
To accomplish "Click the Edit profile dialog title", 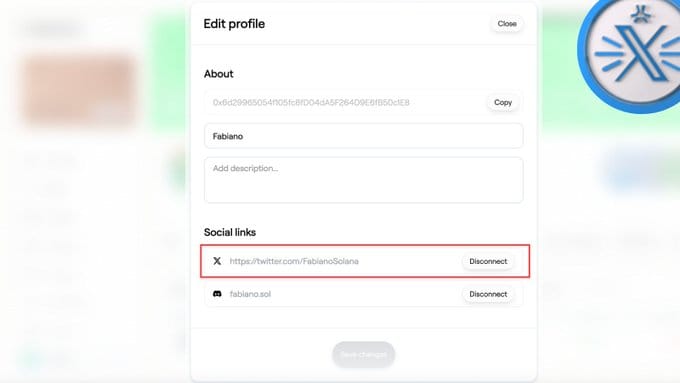I will point(234,24).
